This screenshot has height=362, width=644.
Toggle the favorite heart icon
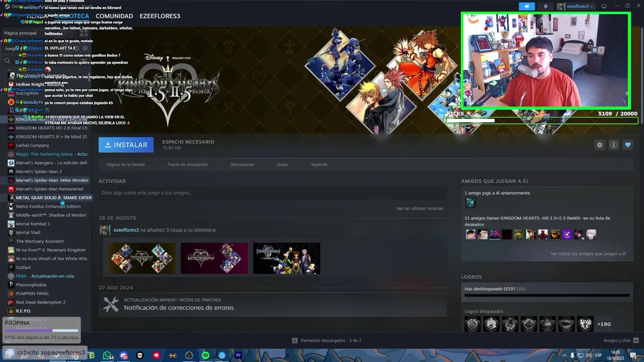(x=627, y=145)
